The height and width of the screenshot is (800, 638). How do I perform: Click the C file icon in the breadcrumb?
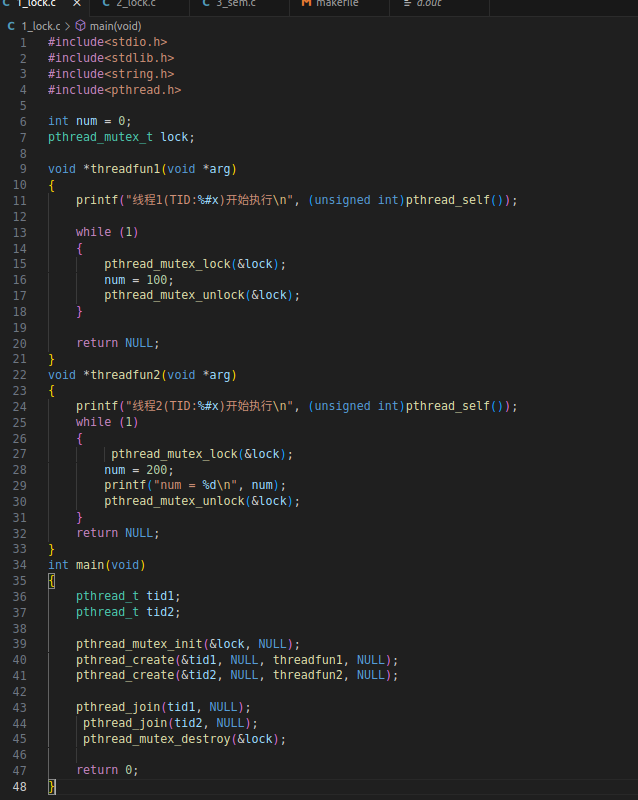(11, 26)
